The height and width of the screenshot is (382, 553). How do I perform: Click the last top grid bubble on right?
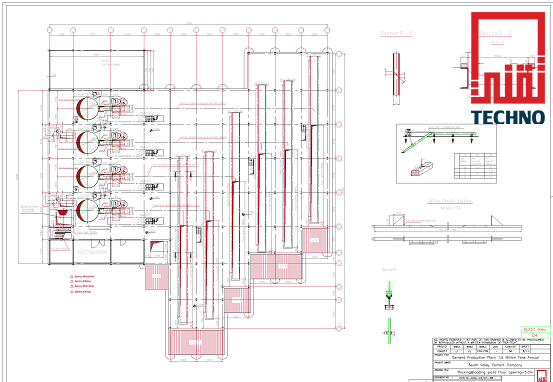point(327,30)
